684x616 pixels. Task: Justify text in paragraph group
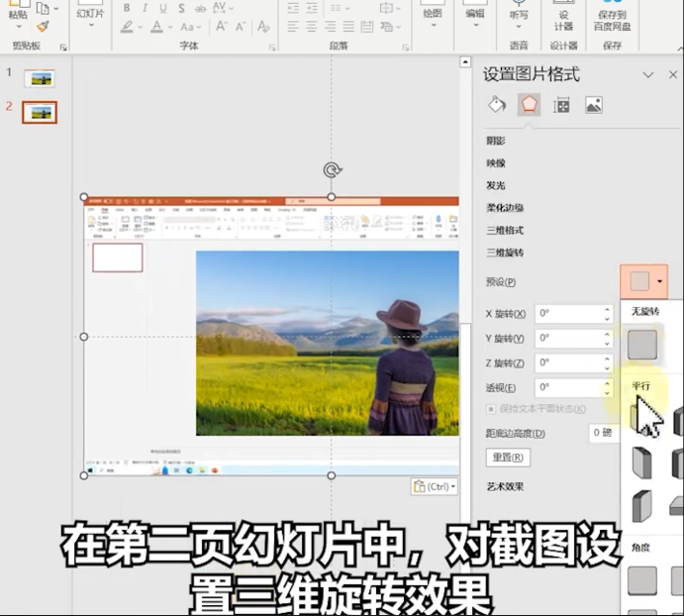coord(348,27)
